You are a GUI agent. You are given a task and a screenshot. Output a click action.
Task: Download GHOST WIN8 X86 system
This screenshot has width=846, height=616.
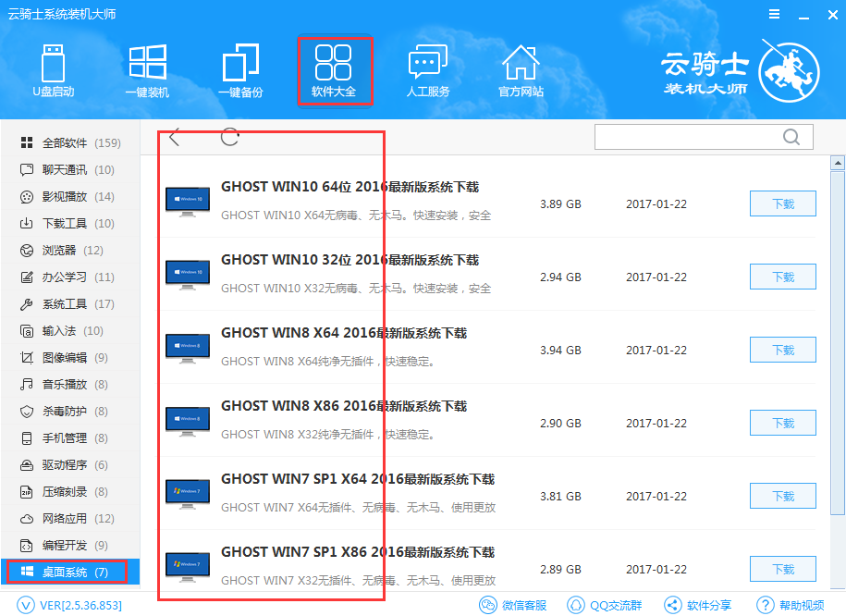783,423
